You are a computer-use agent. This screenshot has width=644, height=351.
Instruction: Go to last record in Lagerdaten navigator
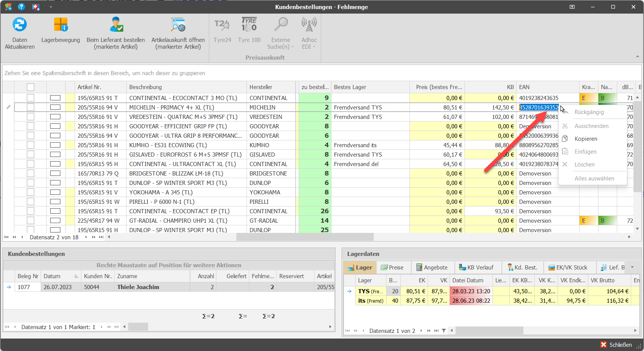pos(436,331)
